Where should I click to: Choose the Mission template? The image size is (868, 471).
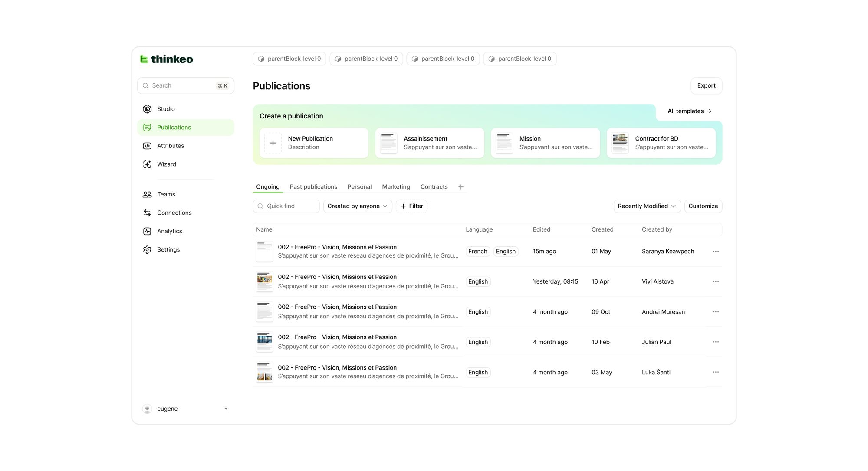pyautogui.click(x=545, y=143)
